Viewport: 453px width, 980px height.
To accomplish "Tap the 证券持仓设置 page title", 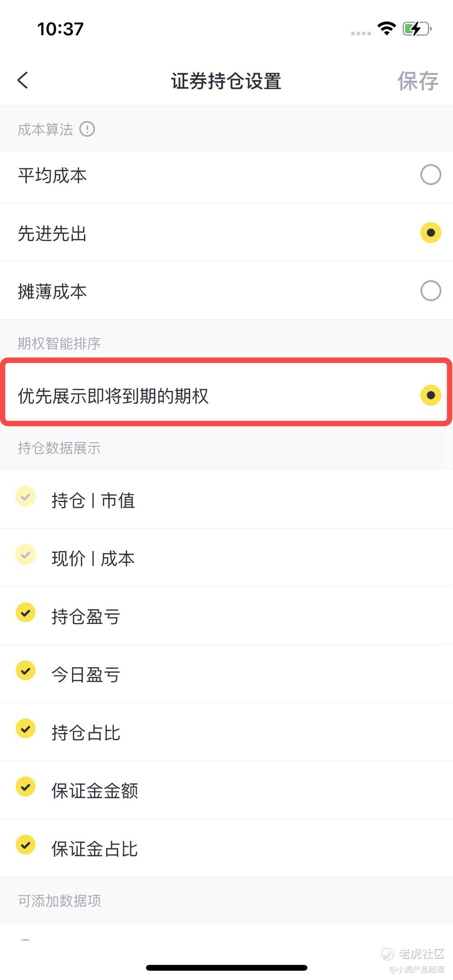I will pyautogui.click(x=226, y=81).
